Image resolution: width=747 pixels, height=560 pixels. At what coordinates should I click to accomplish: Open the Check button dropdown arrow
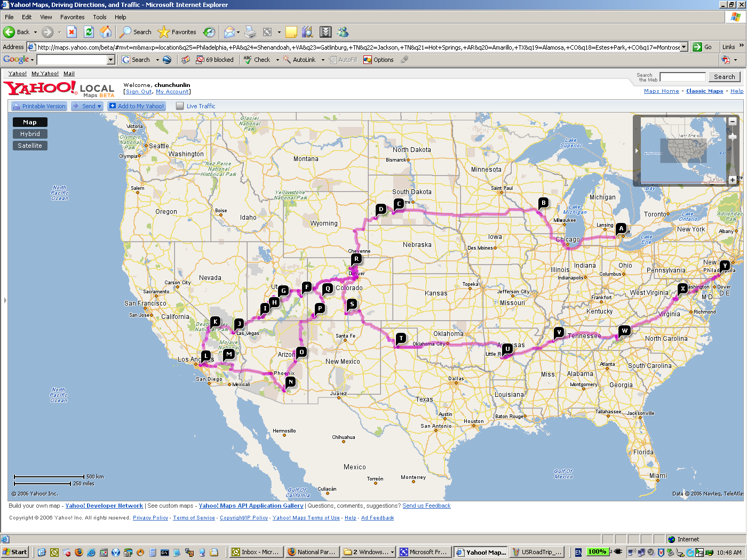[277, 60]
